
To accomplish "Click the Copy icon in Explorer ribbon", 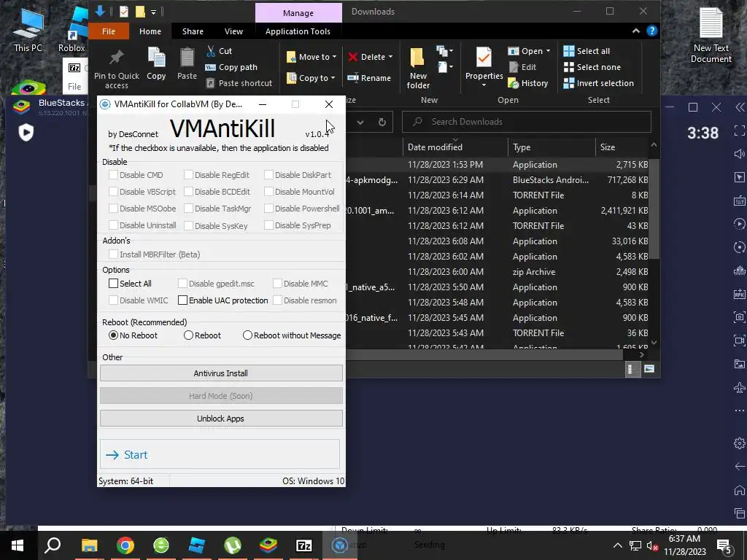I will 156,63.
